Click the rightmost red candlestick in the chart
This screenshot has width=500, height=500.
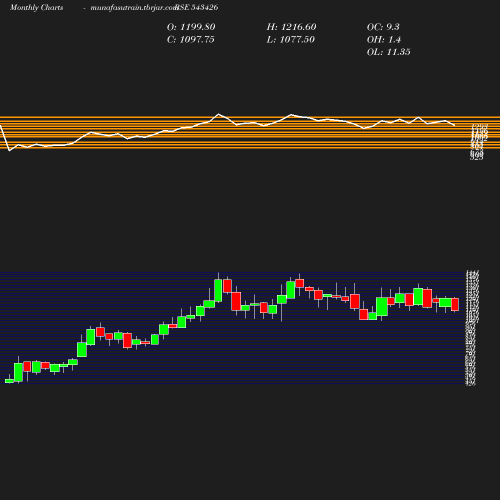point(455,305)
